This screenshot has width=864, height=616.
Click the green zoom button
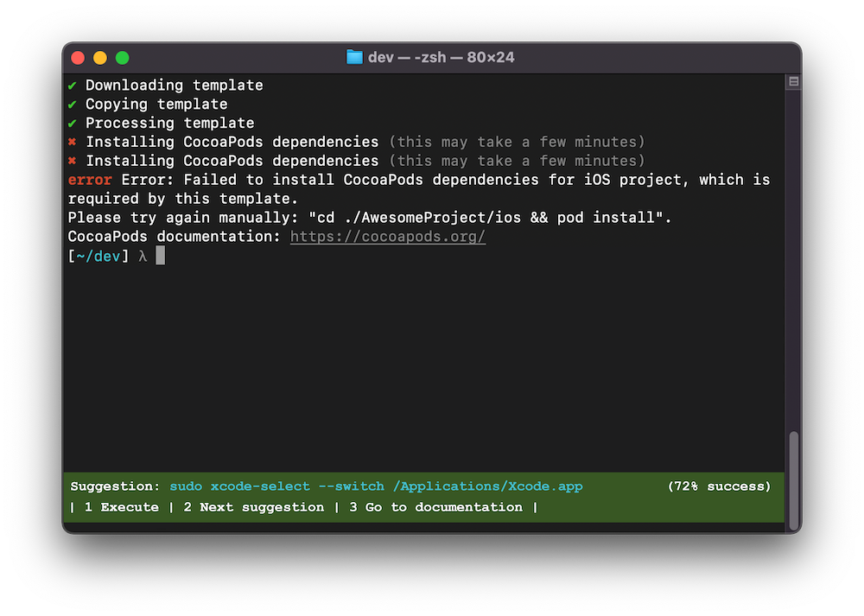[123, 56]
